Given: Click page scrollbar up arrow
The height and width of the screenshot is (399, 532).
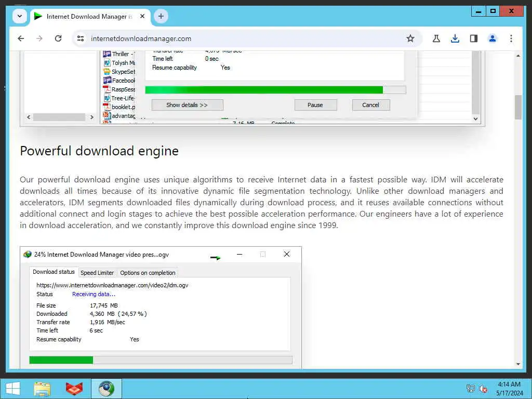Looking at the screenshot, I should pyautogui.click(x=518, y=56).
